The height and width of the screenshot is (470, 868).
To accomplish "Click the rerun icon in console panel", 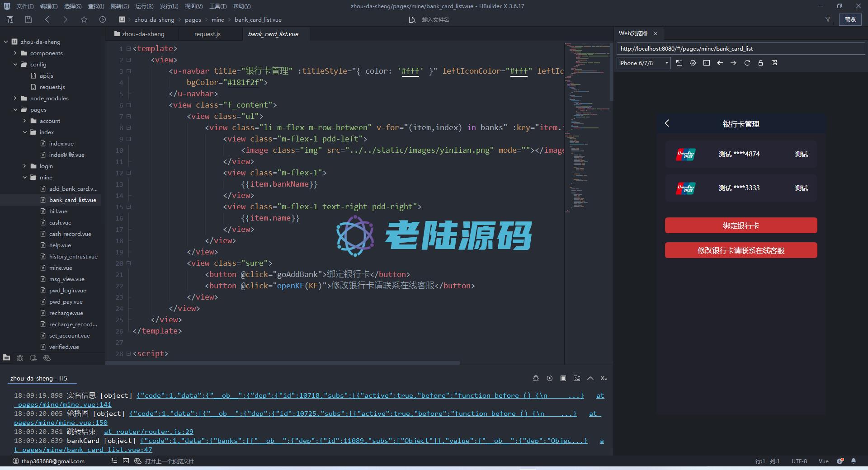I will [x=549, y=378].
